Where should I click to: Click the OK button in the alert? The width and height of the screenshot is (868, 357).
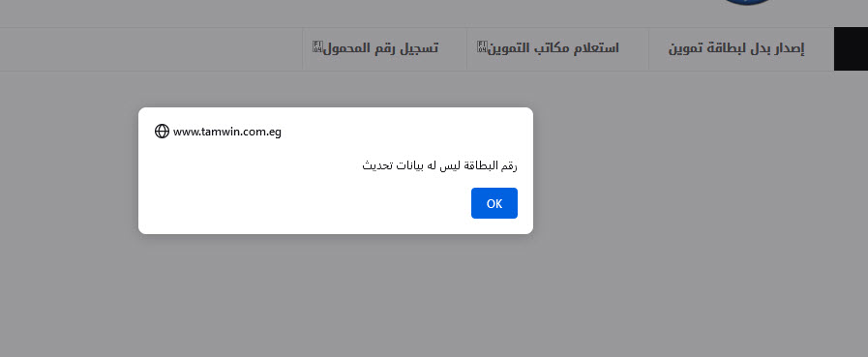pos(494,203)
